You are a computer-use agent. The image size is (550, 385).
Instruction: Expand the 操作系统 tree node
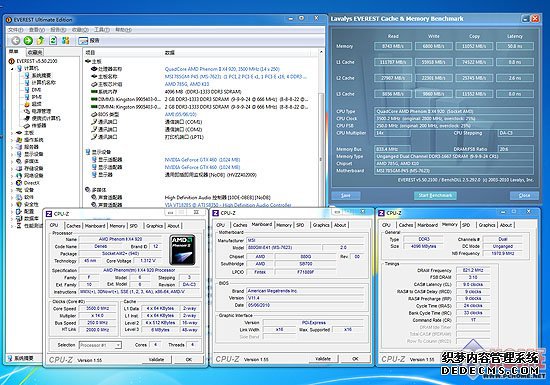pyautogui.click(x=12, y=140)
